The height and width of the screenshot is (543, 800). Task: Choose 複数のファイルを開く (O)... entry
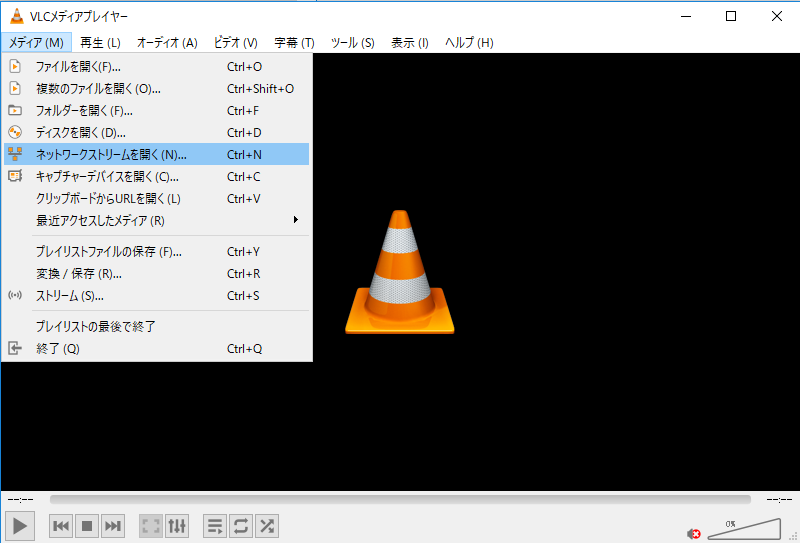coord(156,88)
